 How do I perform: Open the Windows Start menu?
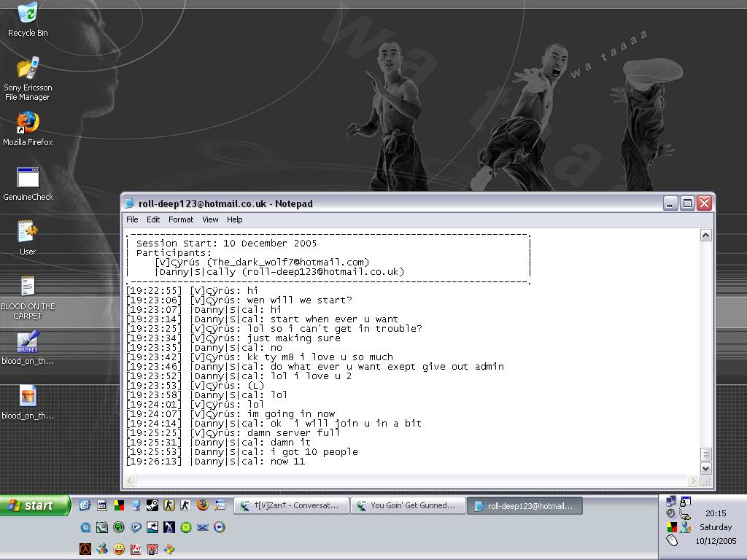click(x=35, y=505)
